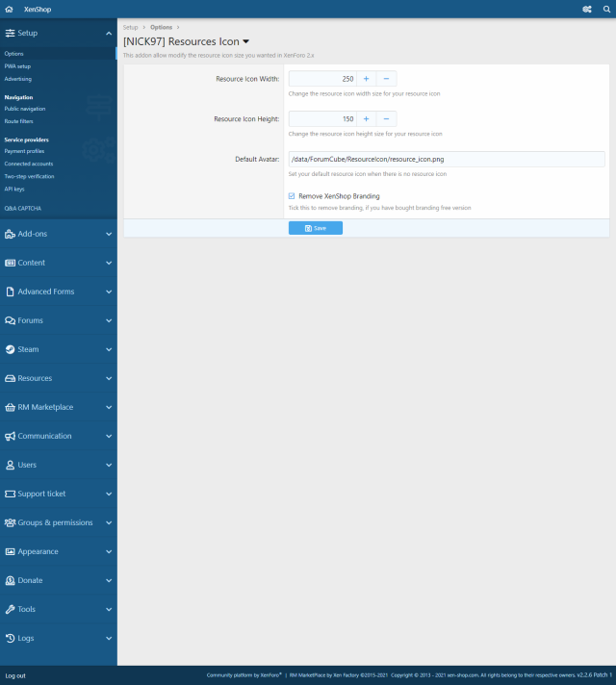This screenshot has width=616, height=685.
Task: Decrease Resource Icon Height with minus
Action: (386, 119)
